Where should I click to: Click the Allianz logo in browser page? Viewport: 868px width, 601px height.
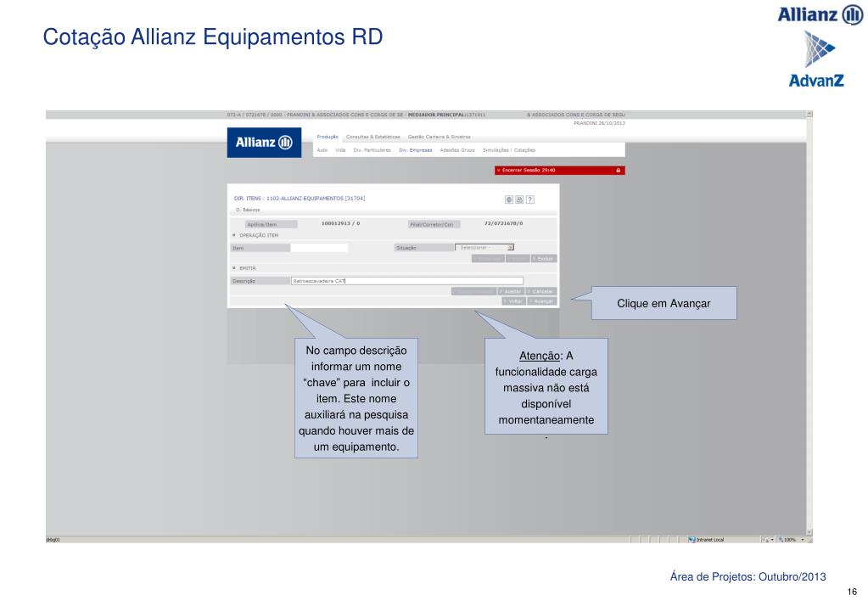coord(264,143)
